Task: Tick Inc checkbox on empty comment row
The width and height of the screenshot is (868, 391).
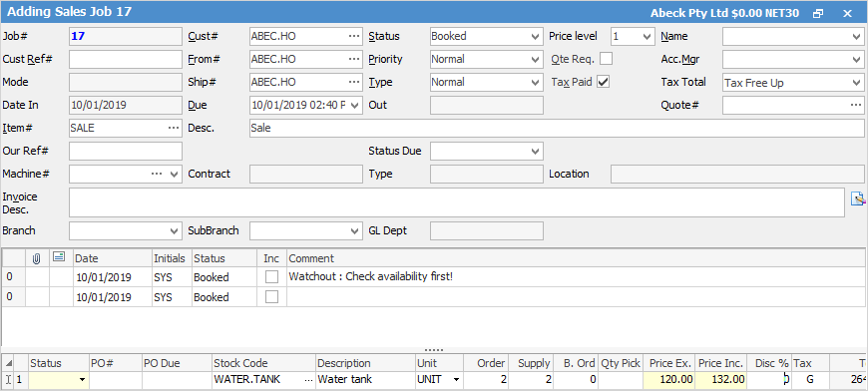Action: [271, 297]
